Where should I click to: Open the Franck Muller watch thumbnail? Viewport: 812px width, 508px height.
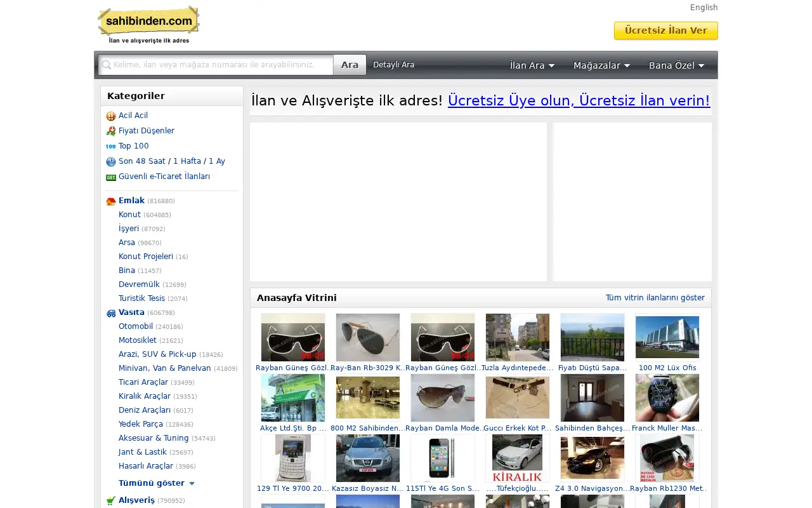point(667,398)
